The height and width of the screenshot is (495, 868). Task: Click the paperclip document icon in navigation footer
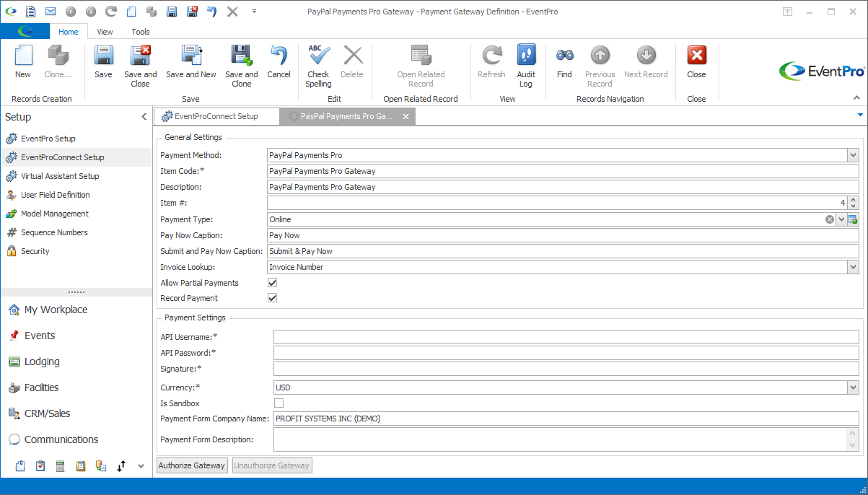point(20,466)
